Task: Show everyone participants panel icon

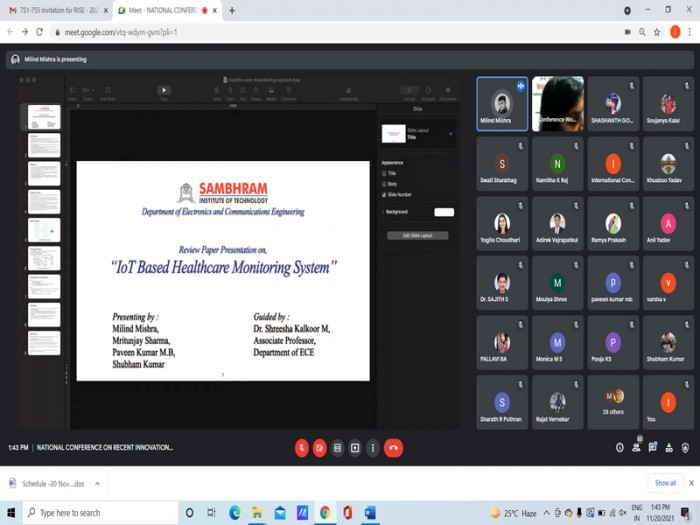Action: tap(636, 448)
